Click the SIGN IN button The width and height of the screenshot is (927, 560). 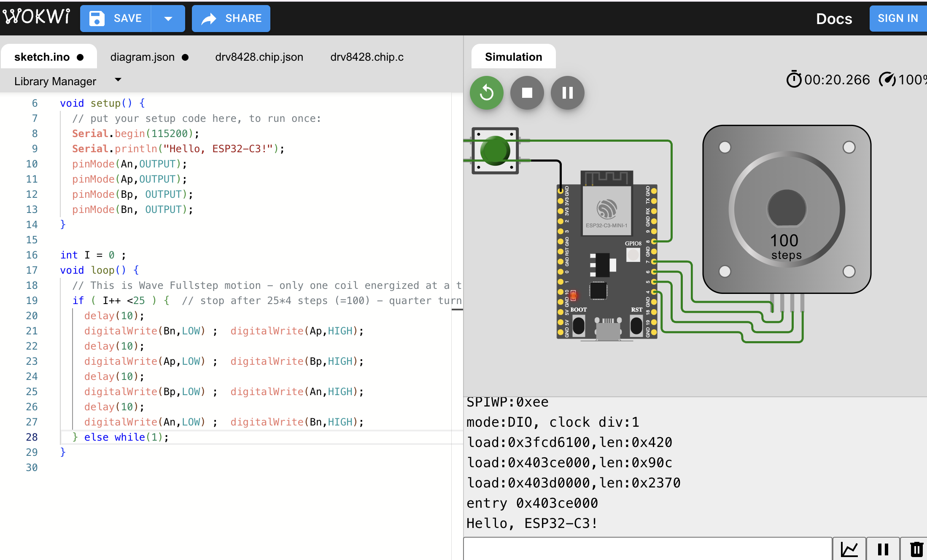(897, 19)
